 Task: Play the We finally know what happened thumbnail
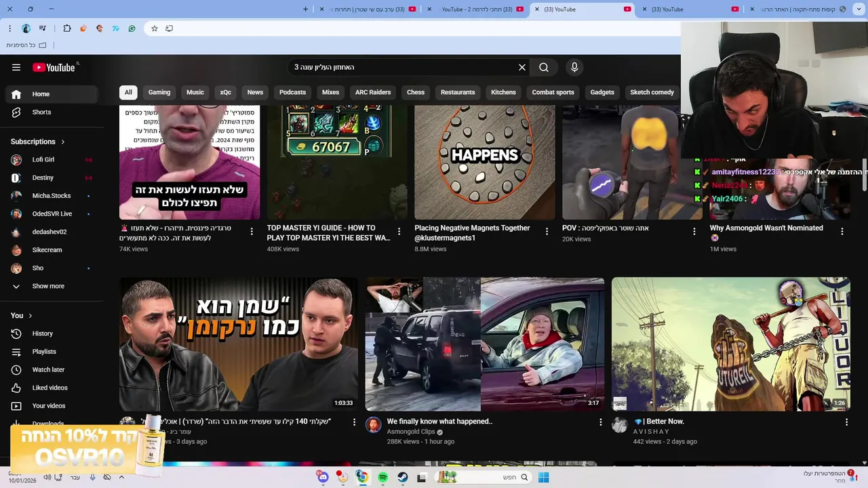[x=485, y=344]
